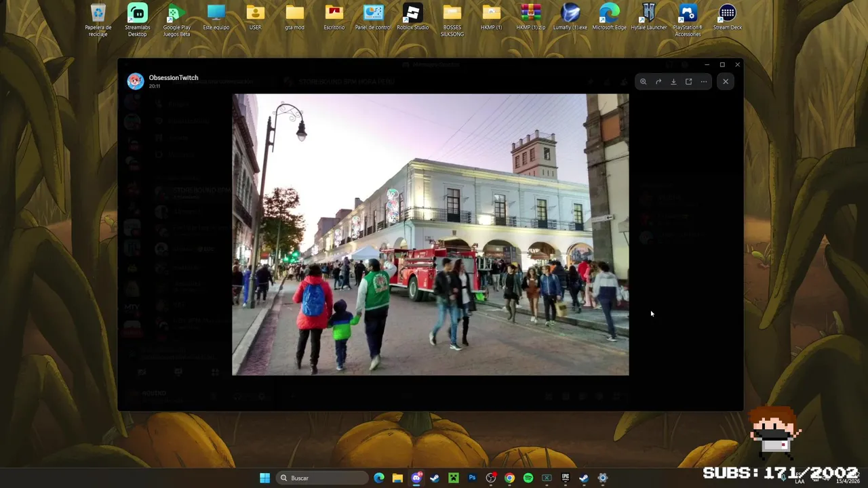This screenshot has height=488, width=868.
Task: Select the Hytale Launcher shortcut
Action: [x=649, y=18]
